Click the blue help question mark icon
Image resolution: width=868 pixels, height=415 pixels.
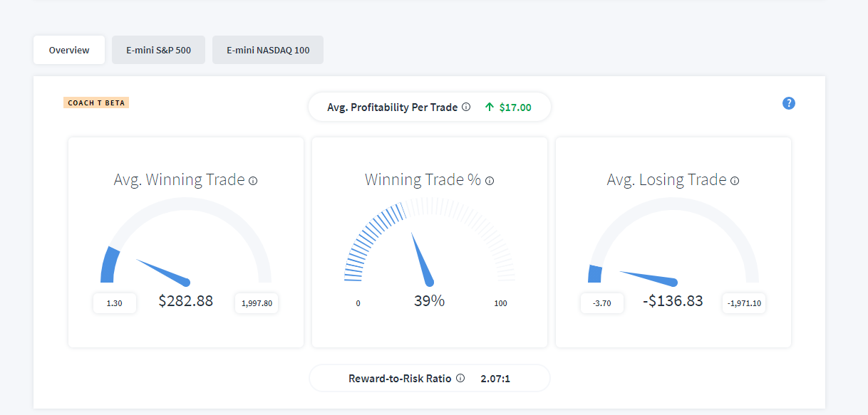click(788, 103)
